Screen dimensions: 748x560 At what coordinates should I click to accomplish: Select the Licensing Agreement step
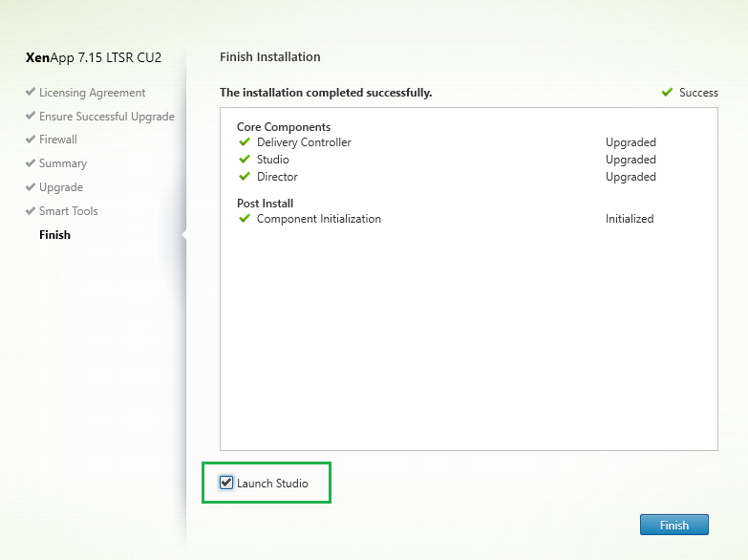pyautogui.click(x=92, y=93)
